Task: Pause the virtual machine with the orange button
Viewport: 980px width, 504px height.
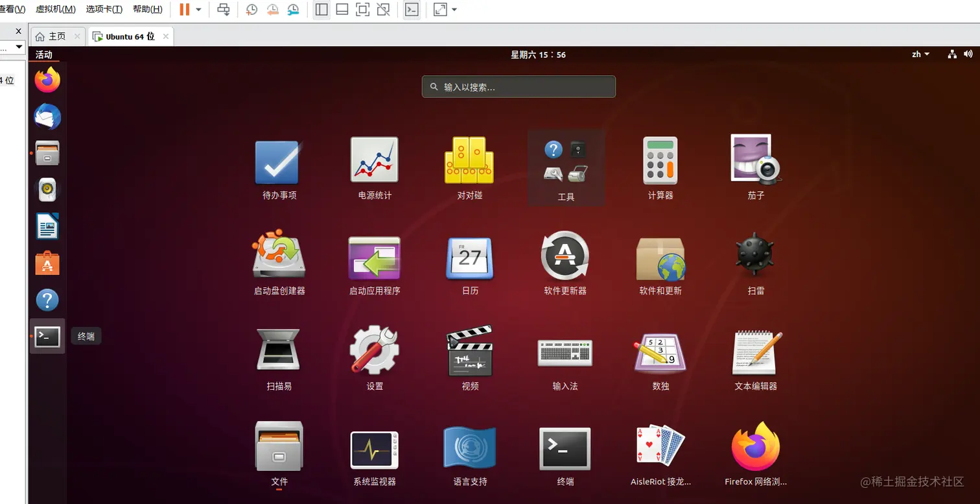Action: coord(185,10)
